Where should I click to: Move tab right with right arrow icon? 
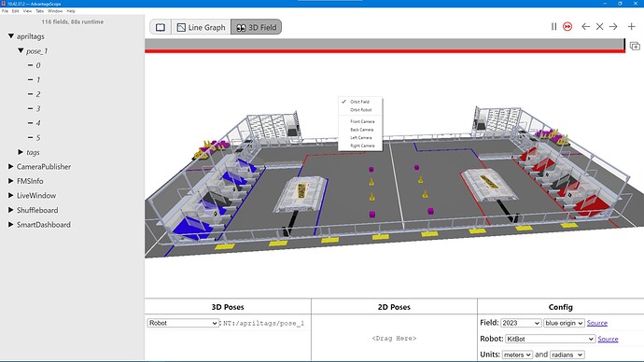click(x=613, y=27)
